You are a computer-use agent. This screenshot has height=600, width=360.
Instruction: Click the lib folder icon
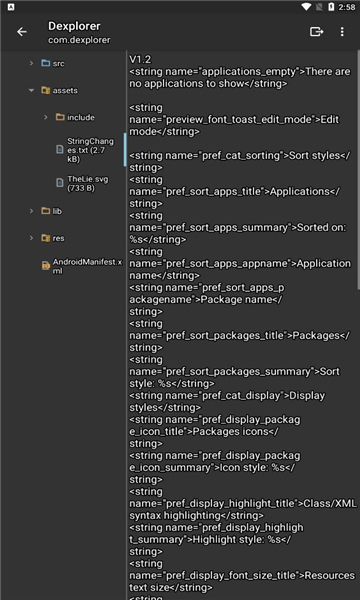[46, 211]
